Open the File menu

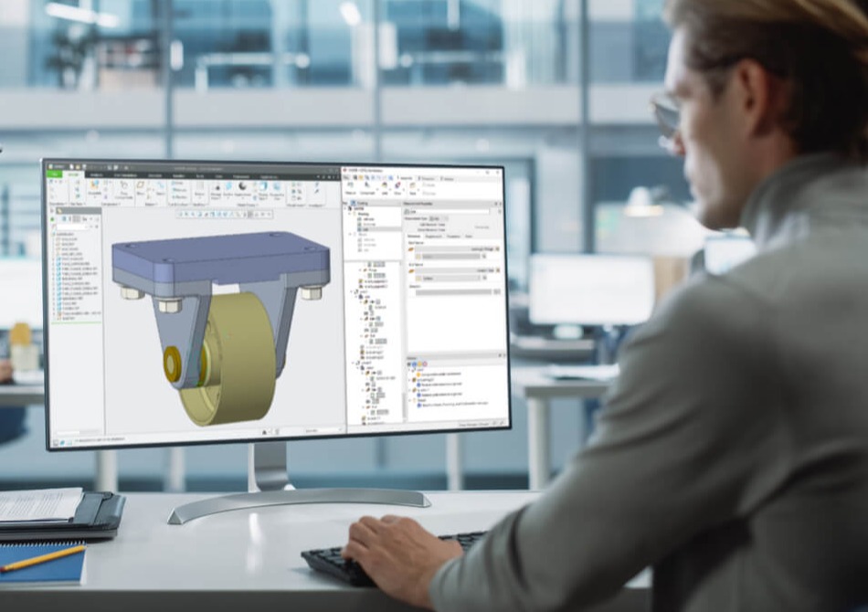(x=52, y=175)
